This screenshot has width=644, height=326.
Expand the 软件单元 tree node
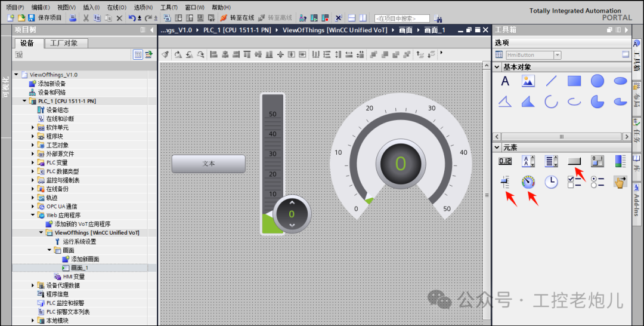click(x=33, y=127)
